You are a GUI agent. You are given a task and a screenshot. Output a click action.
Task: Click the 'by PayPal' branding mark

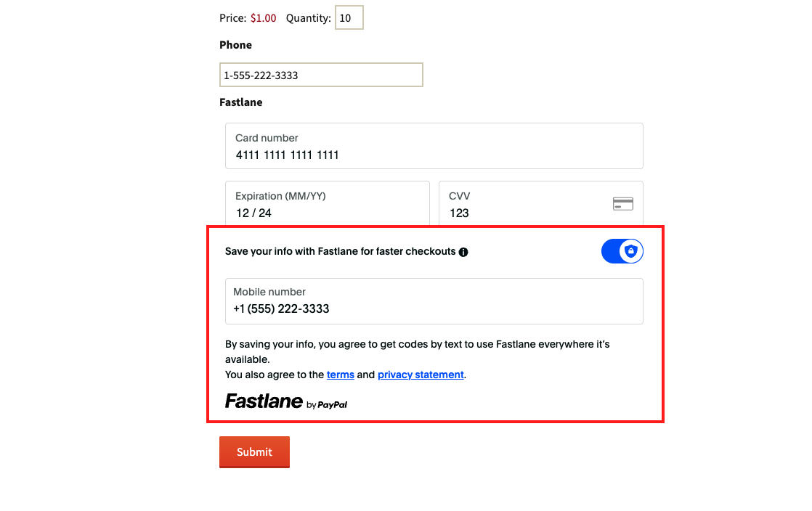click(x=328, y=405)
